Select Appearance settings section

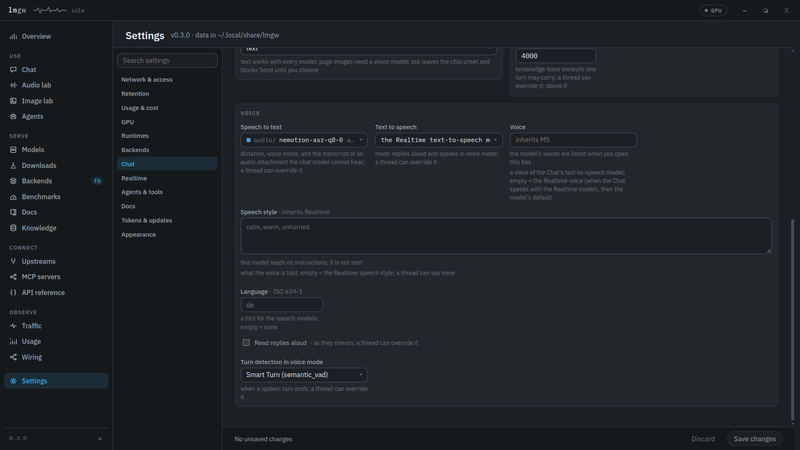138,235
